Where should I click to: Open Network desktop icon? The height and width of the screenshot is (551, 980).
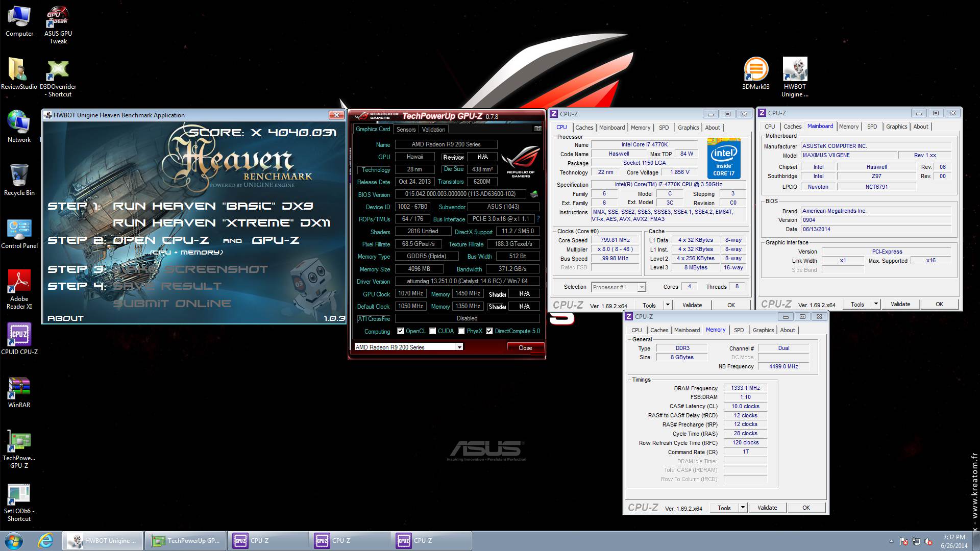[19, 127]
